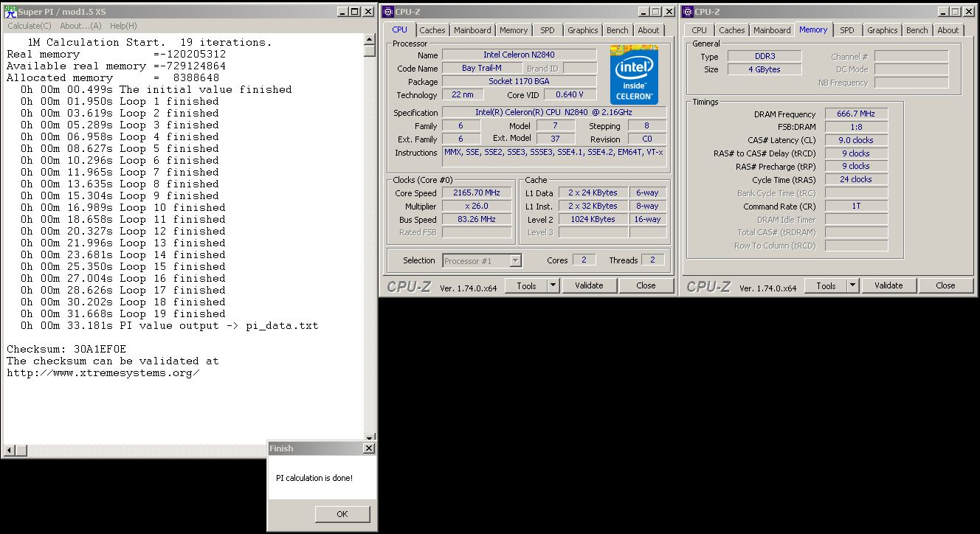Screen dimensions: 980x534
Task: Click the CPU-Z icon in the left CPU-Z title bar
Action: (390, 12)
